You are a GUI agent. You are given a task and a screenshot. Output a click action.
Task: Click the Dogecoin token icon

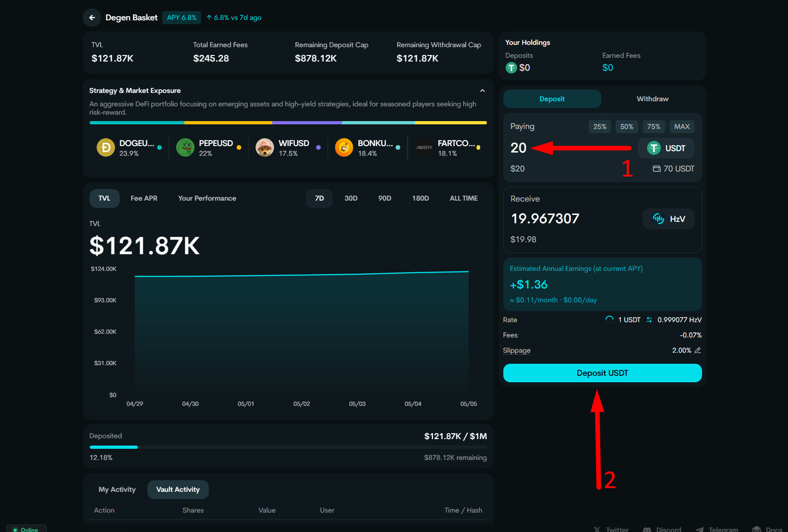point(106,148)
